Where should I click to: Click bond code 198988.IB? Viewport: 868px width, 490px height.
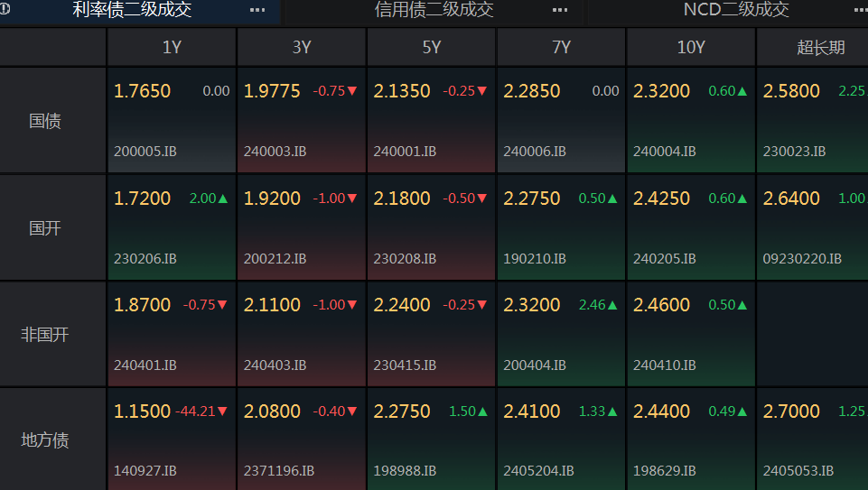(405, 471)
